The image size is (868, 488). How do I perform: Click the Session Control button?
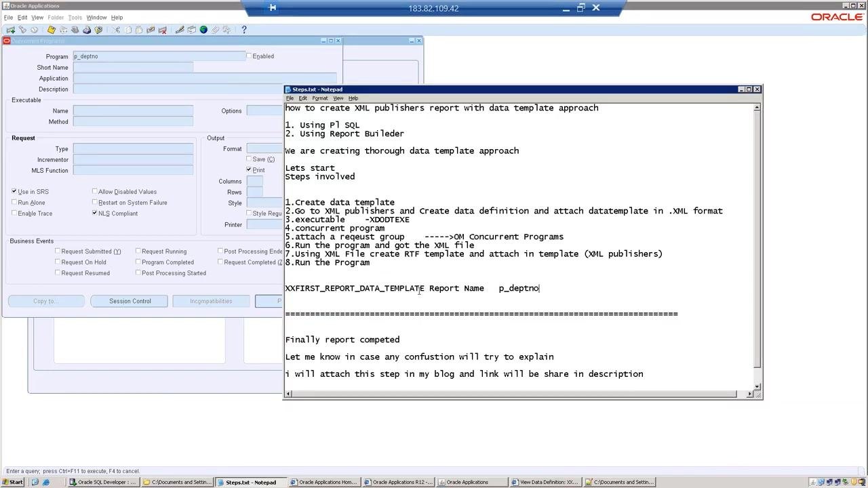130,301
